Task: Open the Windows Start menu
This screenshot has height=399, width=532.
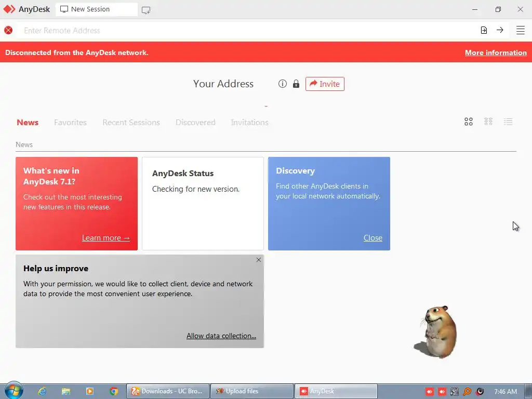Action: click(14, 391)
